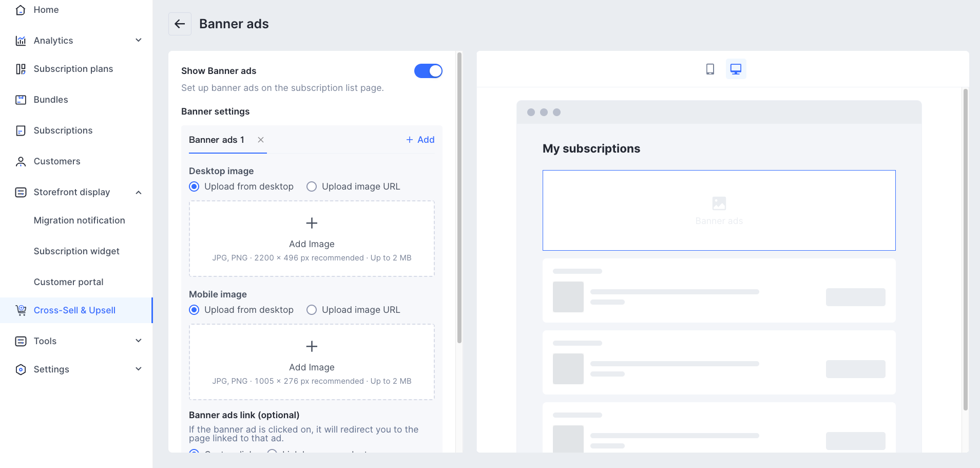Disable the Show Banner ads toggle
Screen dimensions: 980x468
(428, 71)
